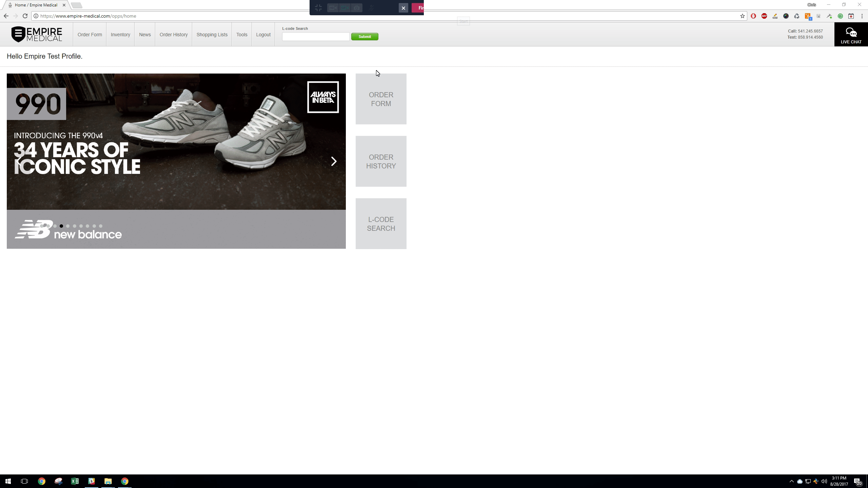868x488 pixels.
Task: Open the Order Form nav item
Action: pyautogui.click(x=90, y=35)
